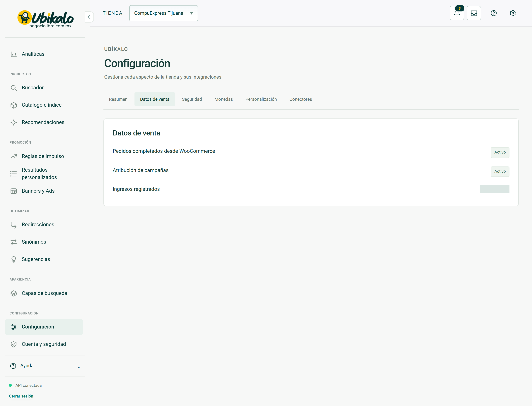Open Banners y Ads page
Viewport: 532px width, 406px height.
[44, 191]
